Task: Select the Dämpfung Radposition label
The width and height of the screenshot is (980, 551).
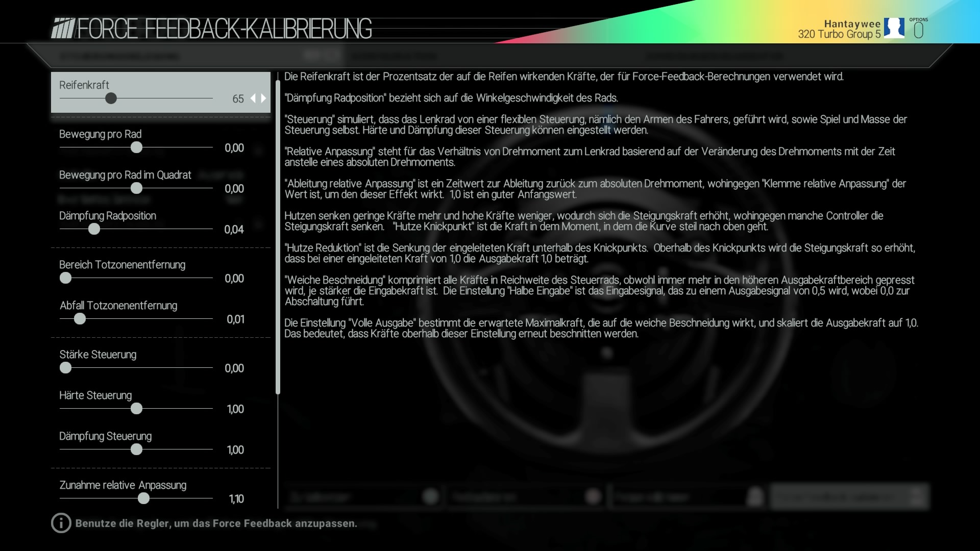Action: tap(108, 216)
